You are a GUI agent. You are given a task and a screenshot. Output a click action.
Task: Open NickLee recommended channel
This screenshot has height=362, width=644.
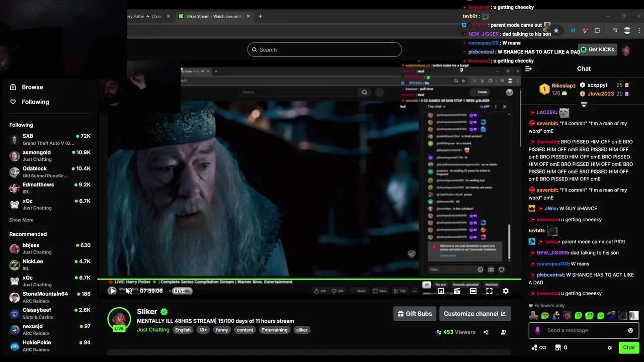(x=50, y=264)
